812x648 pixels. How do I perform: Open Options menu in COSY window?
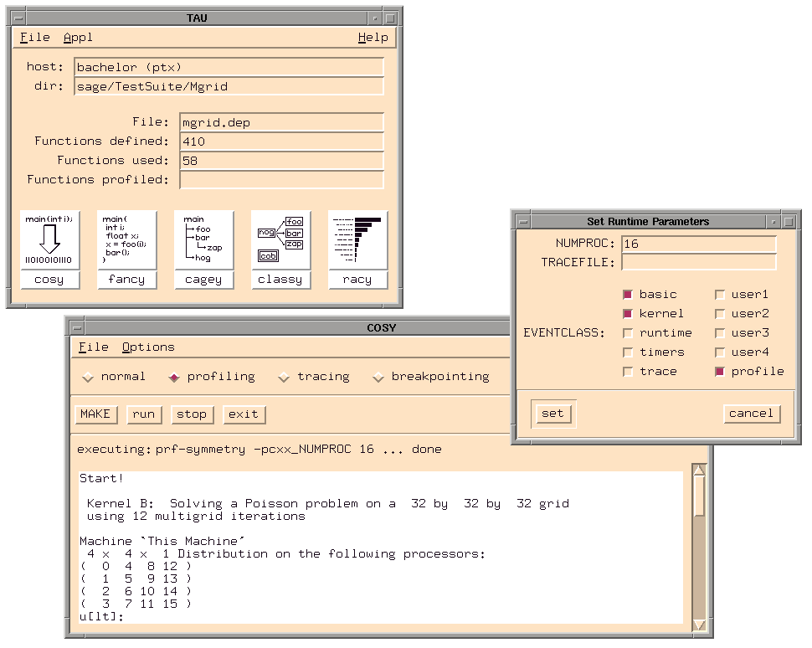coord(149,347)
